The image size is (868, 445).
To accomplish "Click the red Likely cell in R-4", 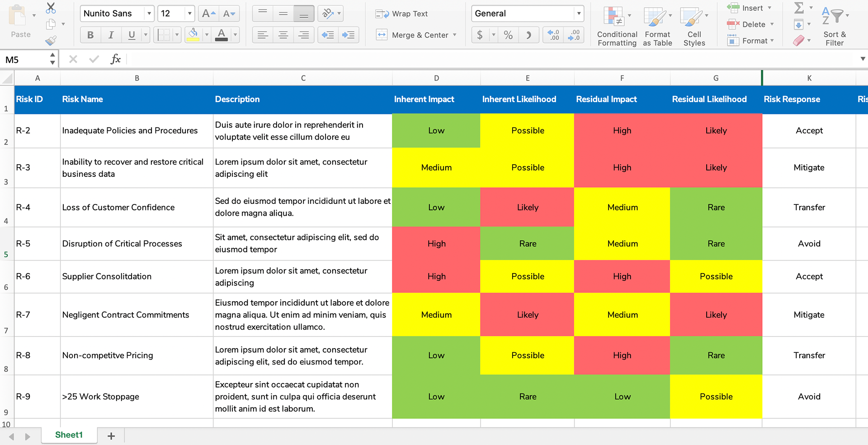I will pyautogui.click(x=527, y=208).
